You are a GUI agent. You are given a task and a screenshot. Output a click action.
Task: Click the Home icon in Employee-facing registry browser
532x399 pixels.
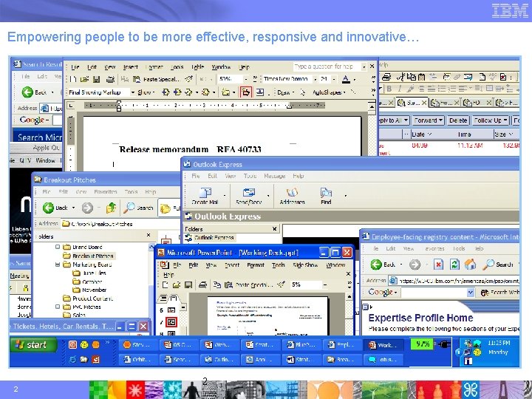click(470, 264)
